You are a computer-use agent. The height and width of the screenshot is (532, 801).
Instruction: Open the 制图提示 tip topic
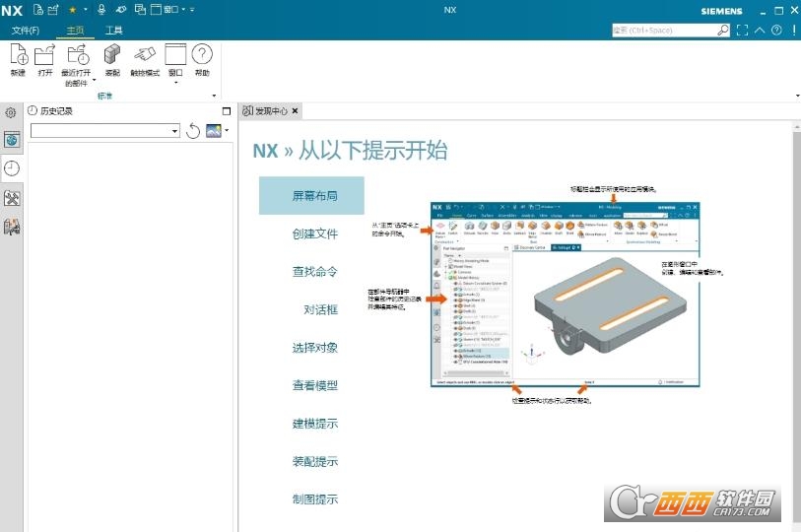[314, 499]
